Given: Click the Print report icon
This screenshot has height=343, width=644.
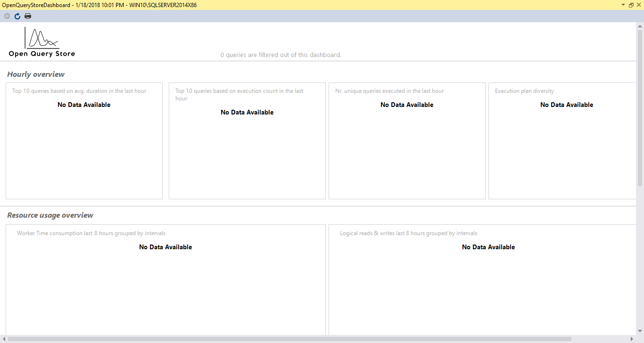Looking at the screenshot, I should pyautogui.click(x=28, y=16).
